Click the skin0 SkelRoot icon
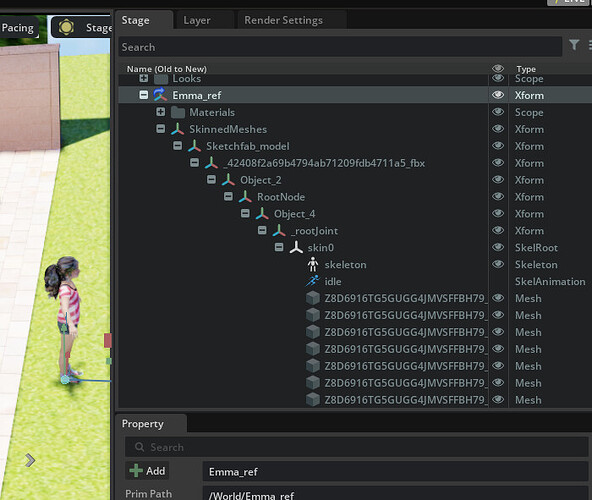This screenshot has height=500, width=592. coord(296,247)
